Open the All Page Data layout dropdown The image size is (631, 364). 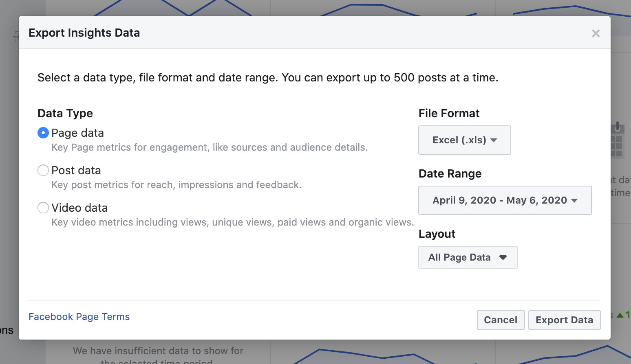coord(467,257)
